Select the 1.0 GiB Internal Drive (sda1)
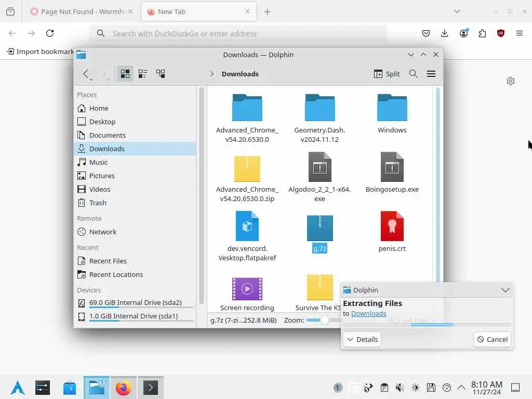The image size is (532, 399). 135,316
